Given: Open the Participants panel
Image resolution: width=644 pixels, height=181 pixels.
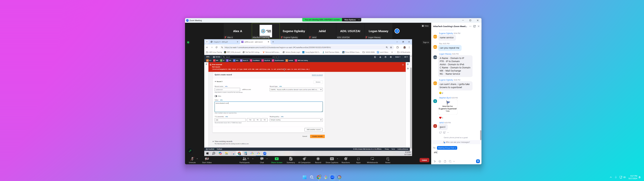Looking at the screenshot, I should pos(244,160).
